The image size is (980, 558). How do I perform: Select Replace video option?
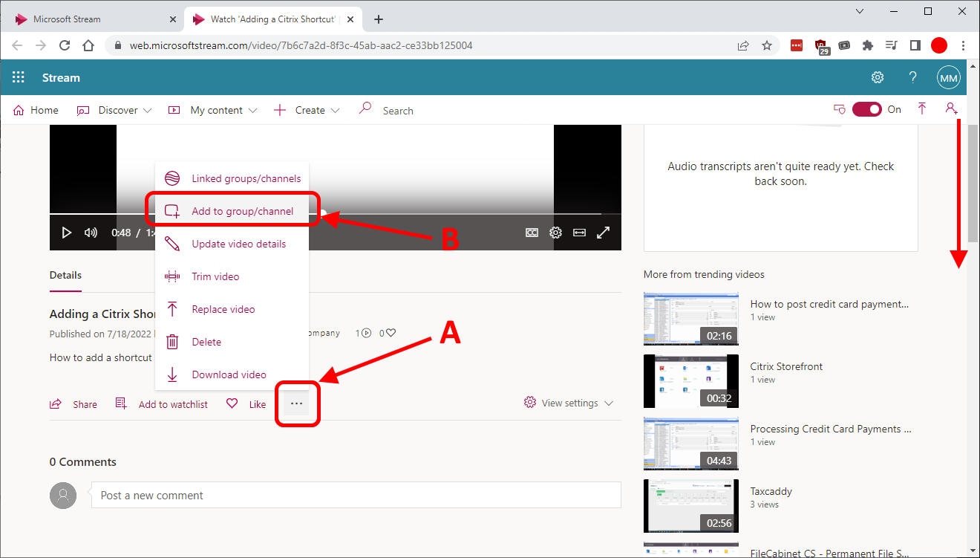(x=232, y=309)
